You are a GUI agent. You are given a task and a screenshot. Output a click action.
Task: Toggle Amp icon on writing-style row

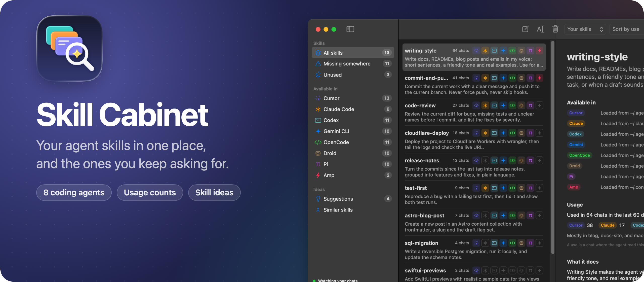coord(540,51)
